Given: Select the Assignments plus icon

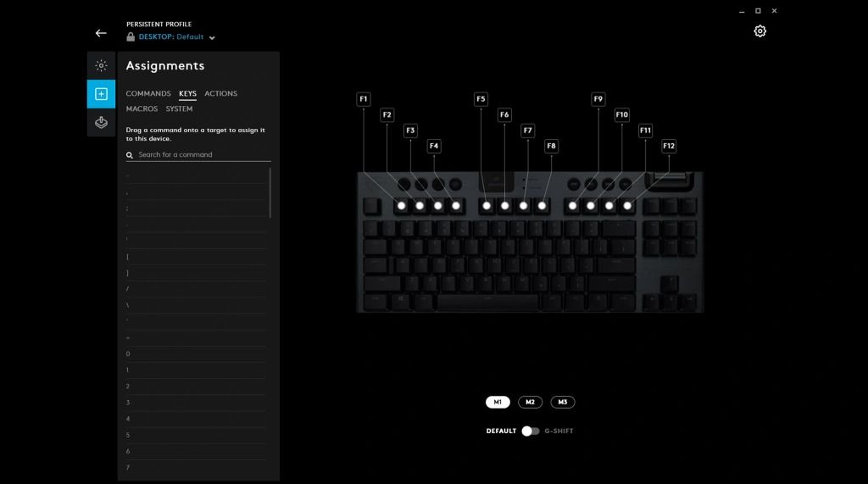Looking at the screenshot, I should pyautogui.click(x=101, y=93).
